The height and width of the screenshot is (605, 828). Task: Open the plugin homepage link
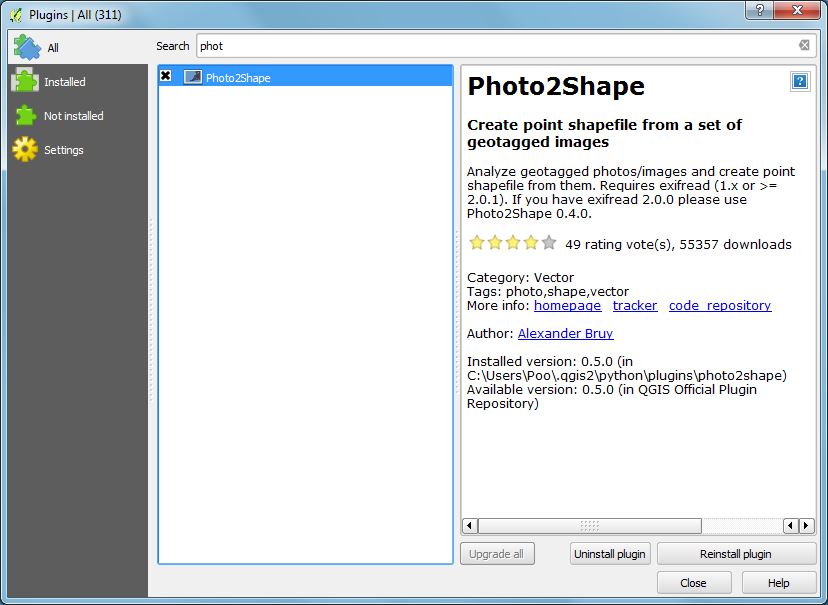click(568, 306)
